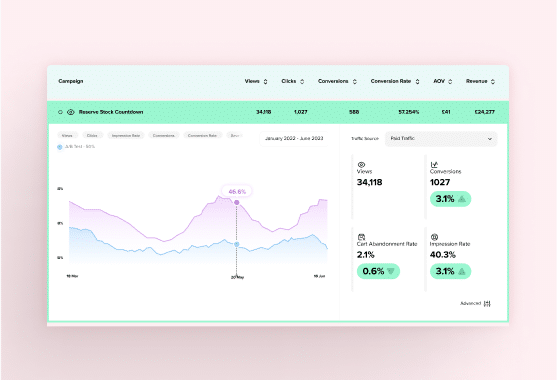Click the Cart Abandonment Rate card icon

click(x=361, y=237)
